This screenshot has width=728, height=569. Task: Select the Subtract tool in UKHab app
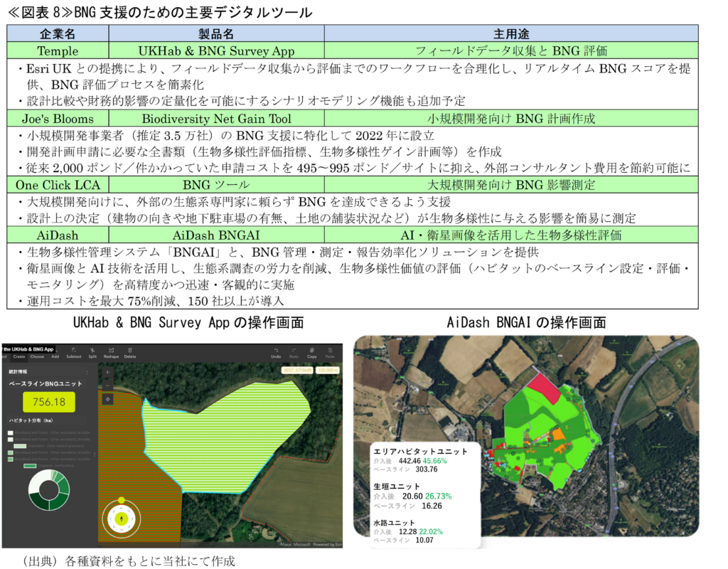[73, 353]
